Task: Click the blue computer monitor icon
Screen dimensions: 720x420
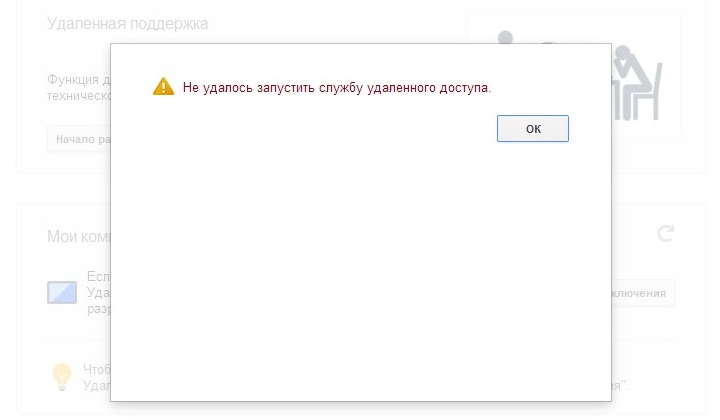Action: [x=62, y=292]
